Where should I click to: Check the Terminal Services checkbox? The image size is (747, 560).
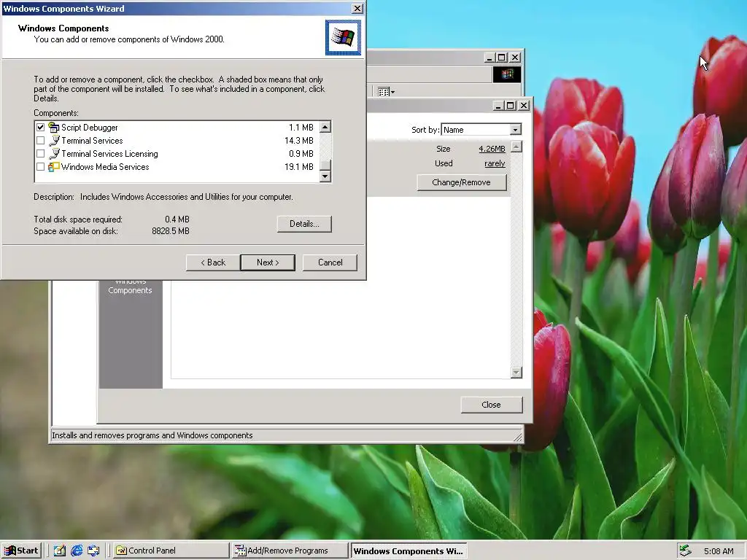[41, 141]
